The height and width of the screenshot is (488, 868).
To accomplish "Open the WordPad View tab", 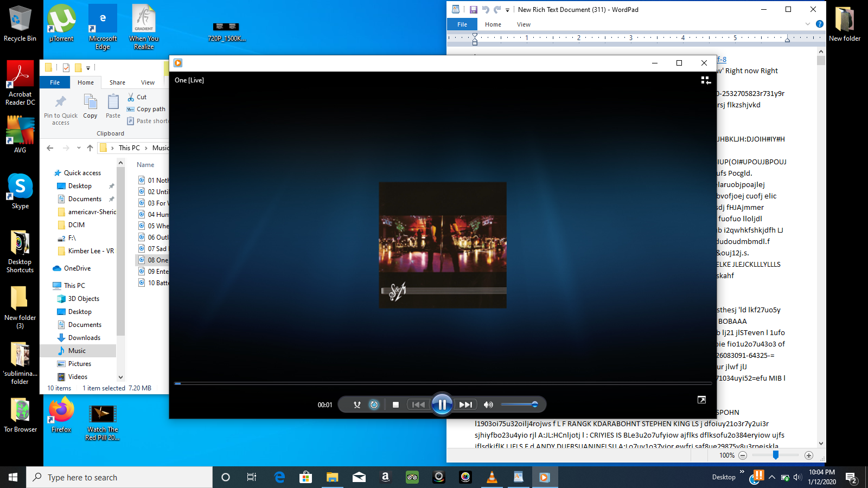I will click(524, 24).
